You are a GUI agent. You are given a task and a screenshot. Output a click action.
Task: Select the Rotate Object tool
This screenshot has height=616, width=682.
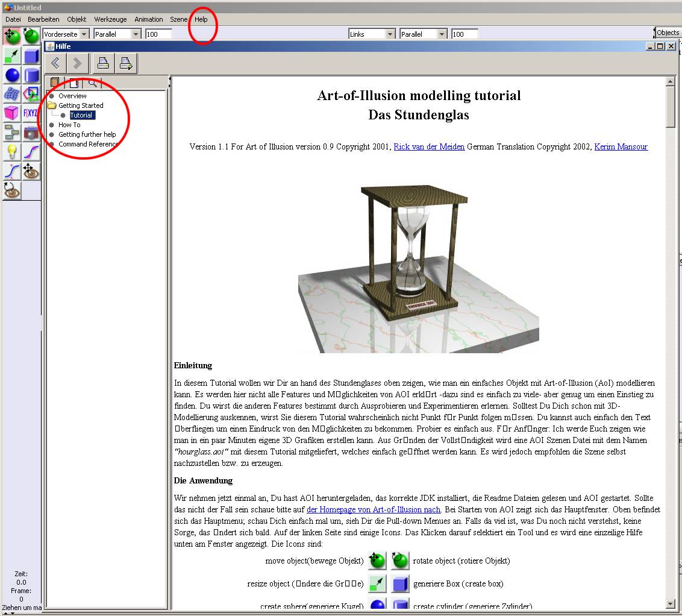tap(31, 36)
